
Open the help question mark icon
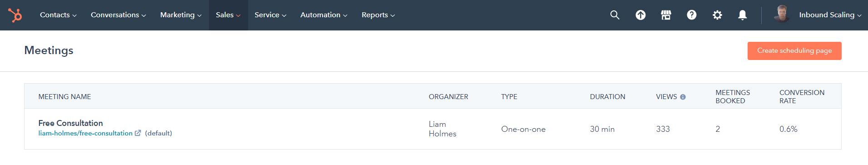692,15
